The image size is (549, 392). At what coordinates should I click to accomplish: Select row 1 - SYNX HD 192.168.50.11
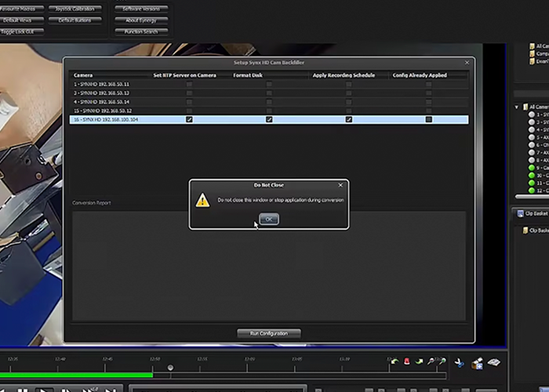269,85
